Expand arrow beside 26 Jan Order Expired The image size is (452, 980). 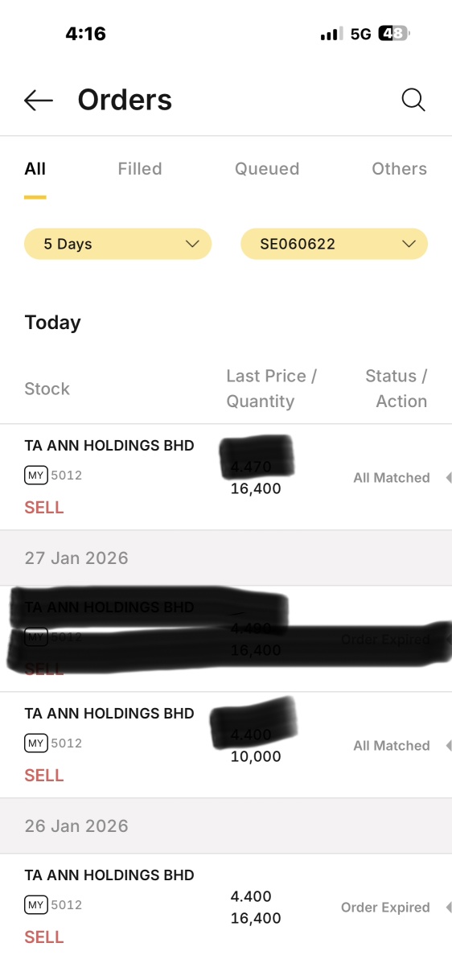448,908
